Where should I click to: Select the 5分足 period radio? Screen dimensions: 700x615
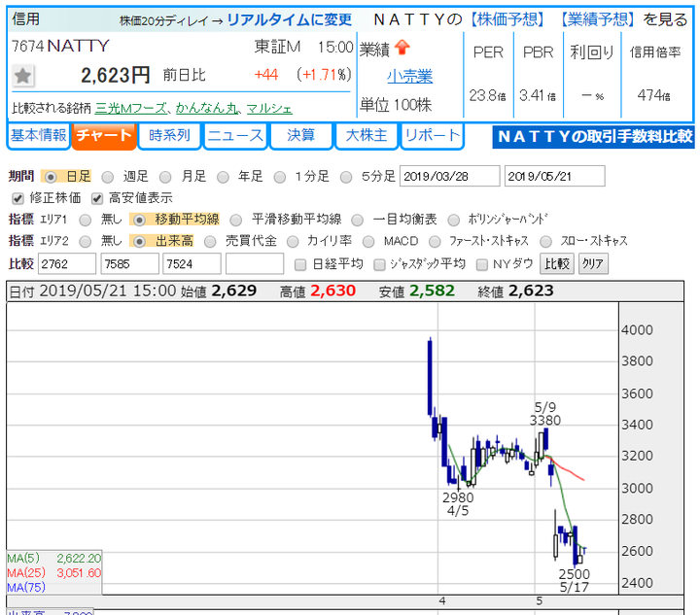pos(346,177)
